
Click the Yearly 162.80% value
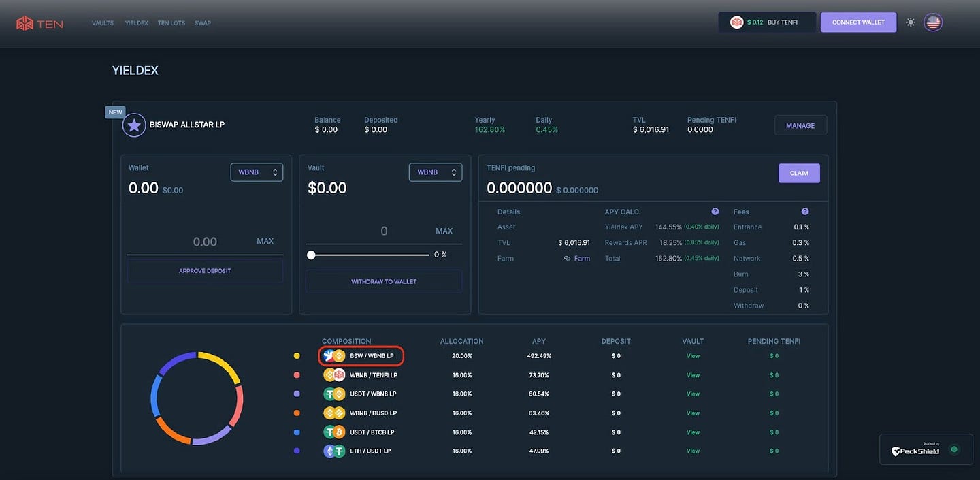(x=490, y=129)
